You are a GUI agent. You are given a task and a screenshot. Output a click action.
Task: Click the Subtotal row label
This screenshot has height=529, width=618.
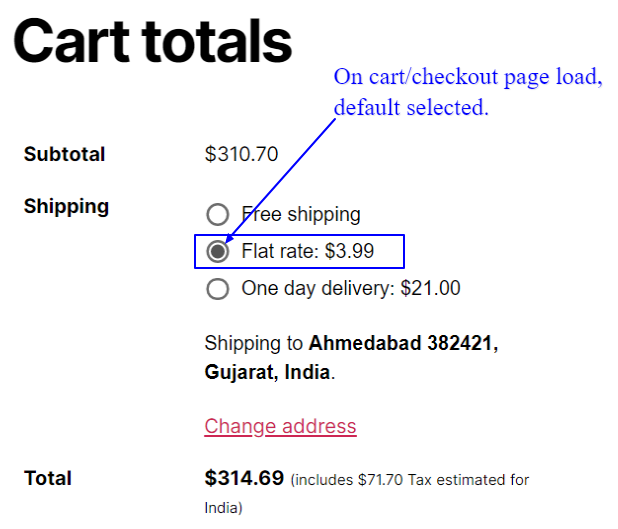click(x=64, y=154)
